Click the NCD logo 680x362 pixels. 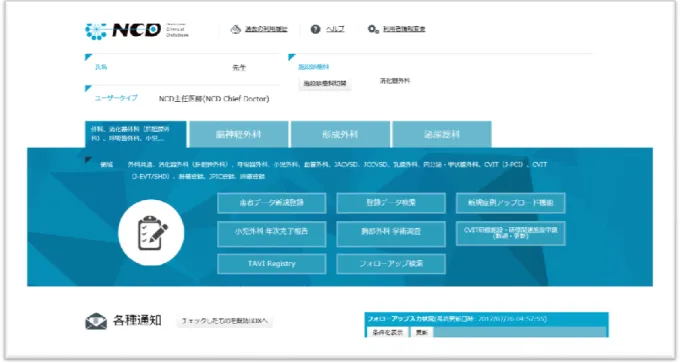[137, 30]
